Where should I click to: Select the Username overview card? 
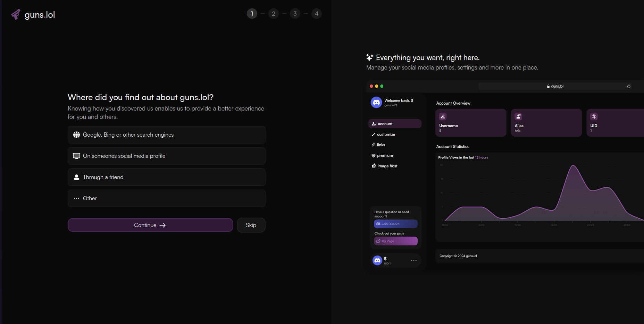coord(471,123)
